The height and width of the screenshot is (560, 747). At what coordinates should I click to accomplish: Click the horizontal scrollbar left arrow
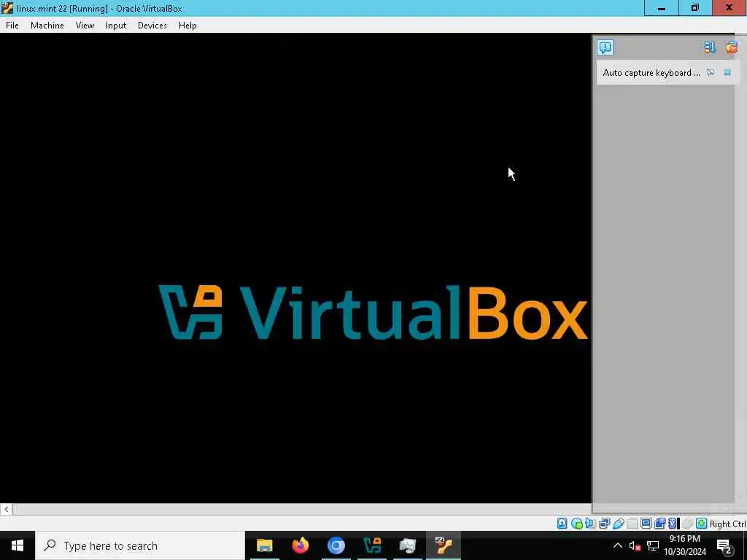coord(6,509)
